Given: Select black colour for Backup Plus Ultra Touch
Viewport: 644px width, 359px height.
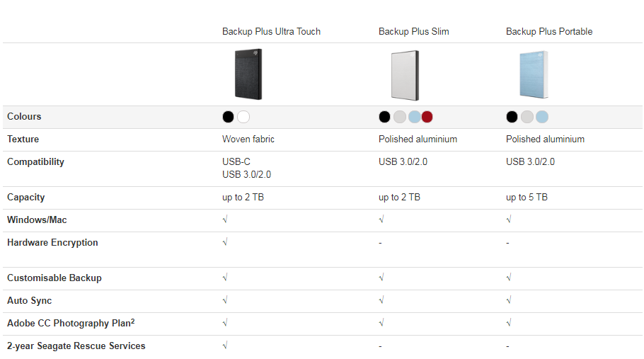Looking at the screenshot, I should (x=228, y=117).
